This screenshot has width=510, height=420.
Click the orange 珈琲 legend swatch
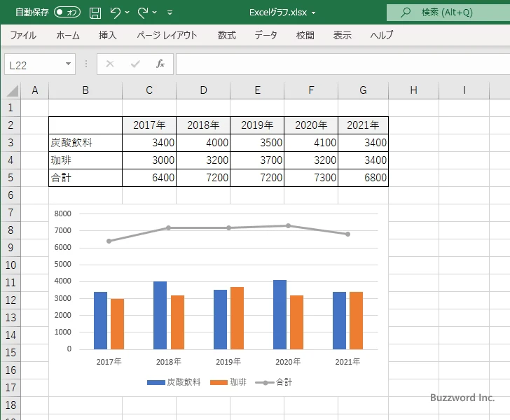(x=219, y=383)
